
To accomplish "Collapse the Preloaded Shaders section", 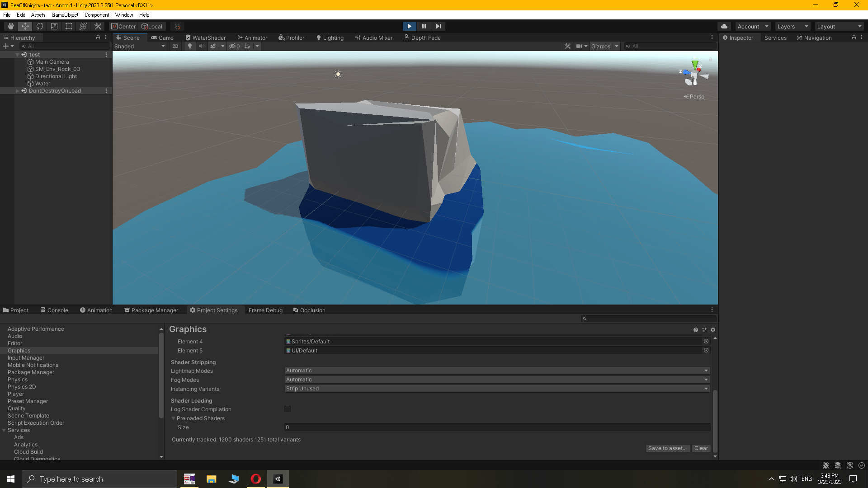I will 173,418.
